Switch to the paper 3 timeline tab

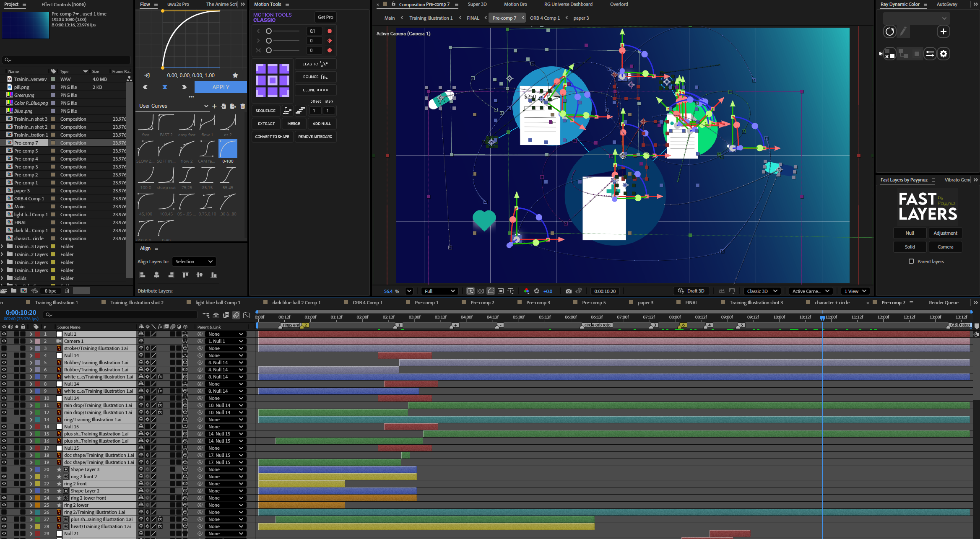646,302
